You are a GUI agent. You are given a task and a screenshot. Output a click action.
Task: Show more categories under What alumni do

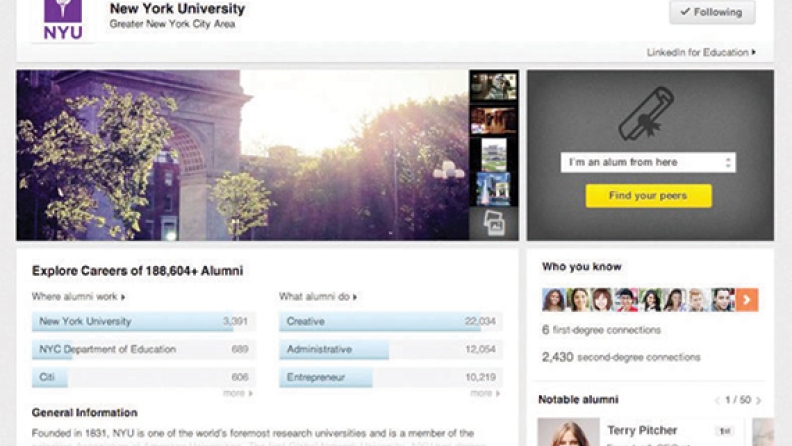point(485,393)
